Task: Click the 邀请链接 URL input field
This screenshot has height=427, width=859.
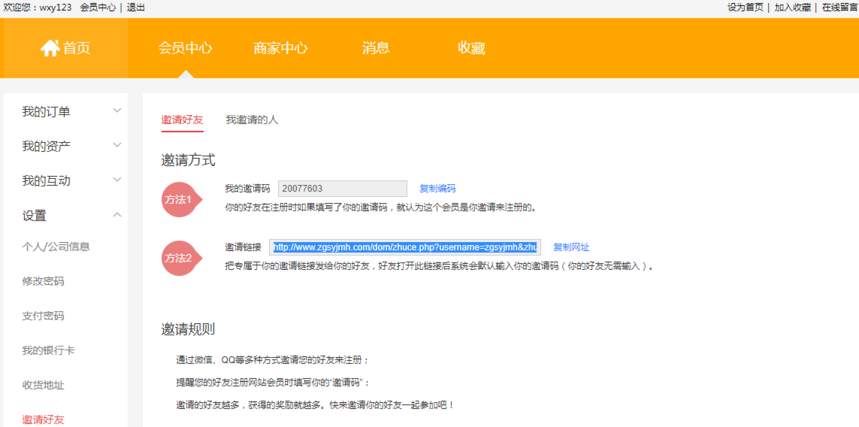Action: 404,247
